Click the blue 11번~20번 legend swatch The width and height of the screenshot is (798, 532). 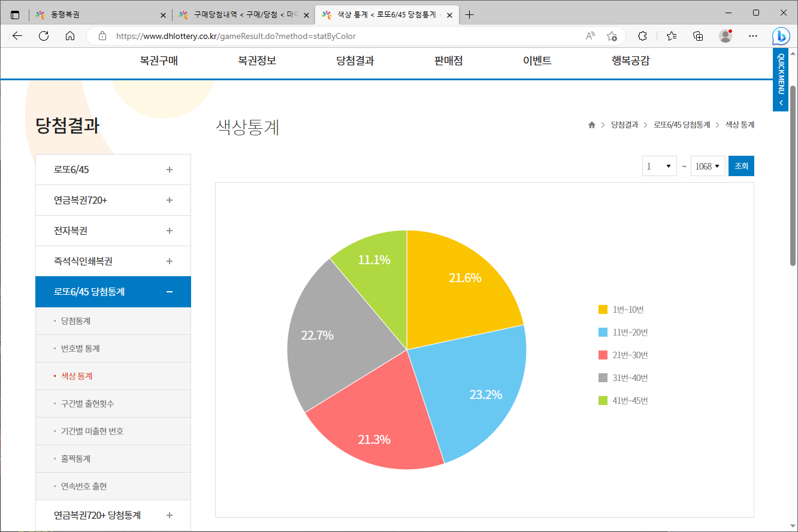603,332
